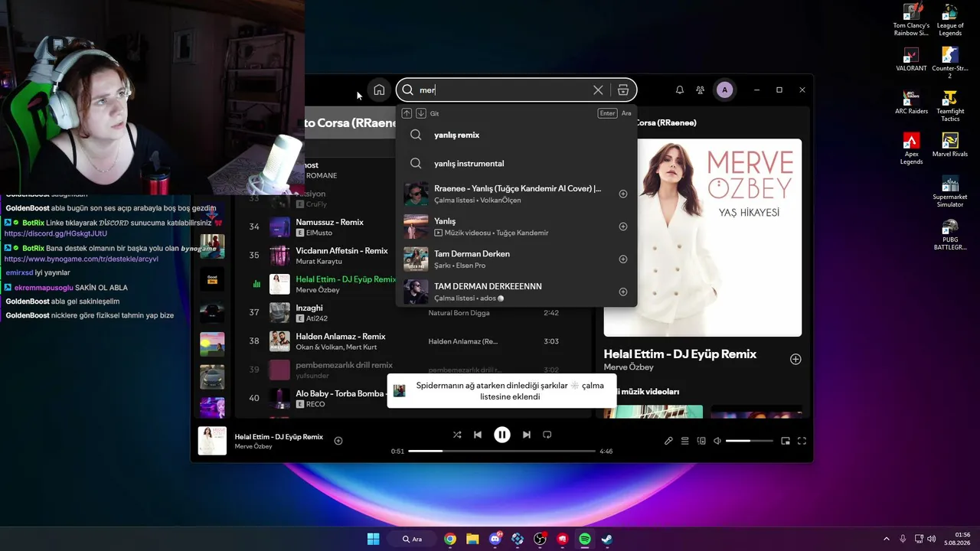Open the Windows Start menu

[373, 539]
